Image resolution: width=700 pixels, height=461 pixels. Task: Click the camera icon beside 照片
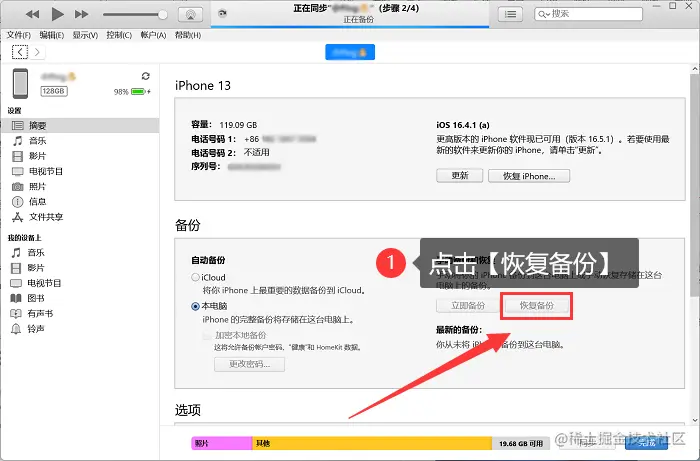17,187
